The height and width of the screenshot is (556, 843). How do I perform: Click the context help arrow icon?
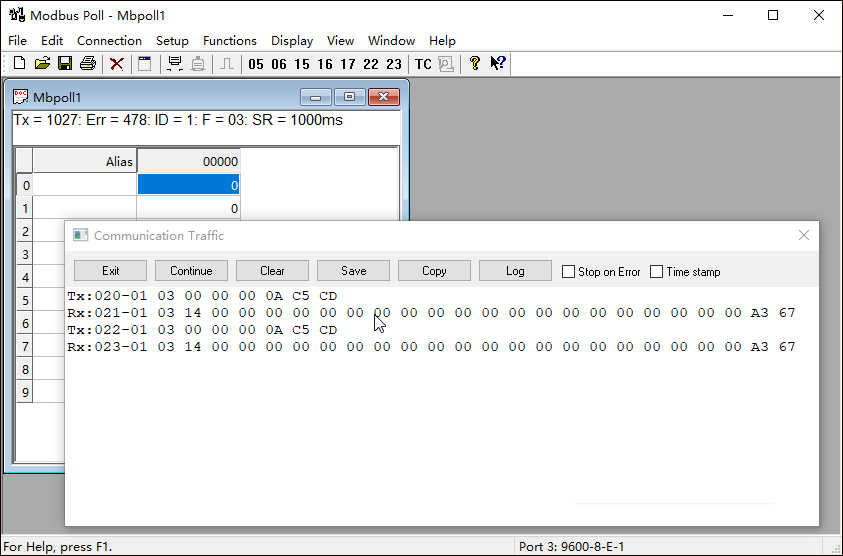(497, 63)
